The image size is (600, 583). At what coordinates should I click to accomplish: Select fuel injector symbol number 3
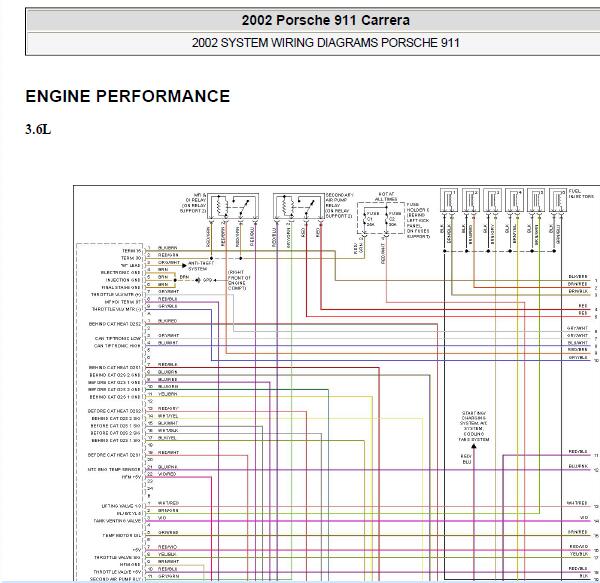point(492,200)
